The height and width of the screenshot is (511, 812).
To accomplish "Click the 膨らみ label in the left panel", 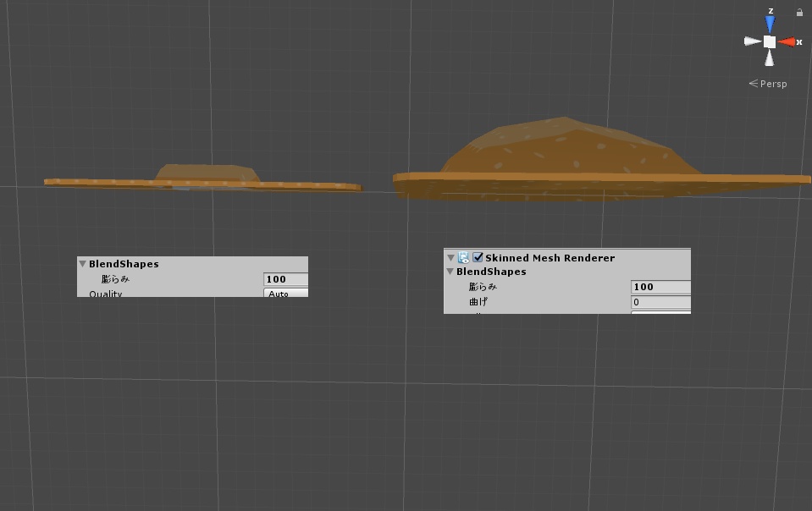I will (115, 279).
